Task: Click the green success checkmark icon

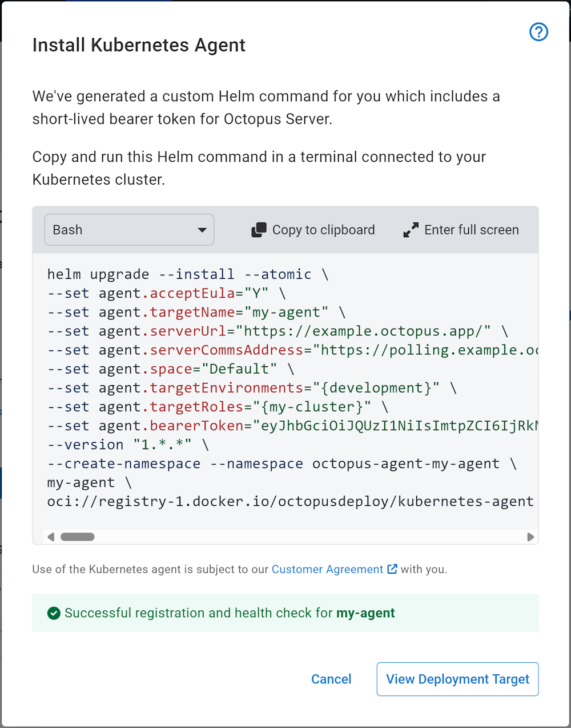Action: pyautogui.click(x=53, y=613)
